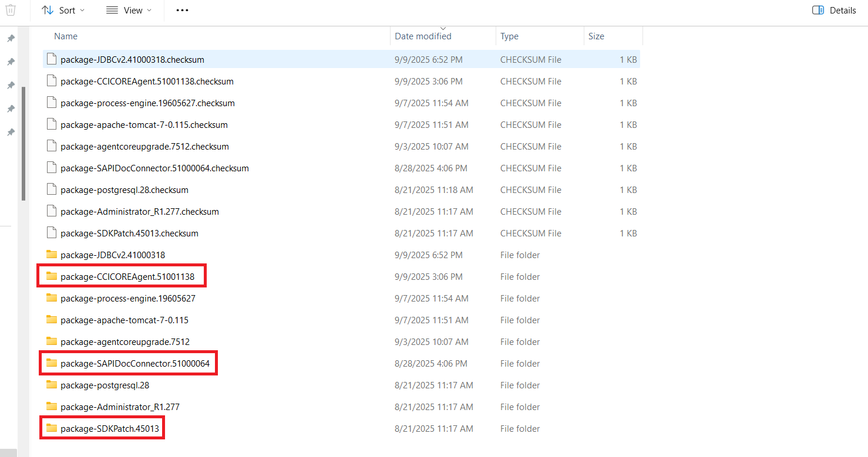This screenshot has height=457, width=868.
Task: Toggle the Details pane button
Action: [834, 10]
